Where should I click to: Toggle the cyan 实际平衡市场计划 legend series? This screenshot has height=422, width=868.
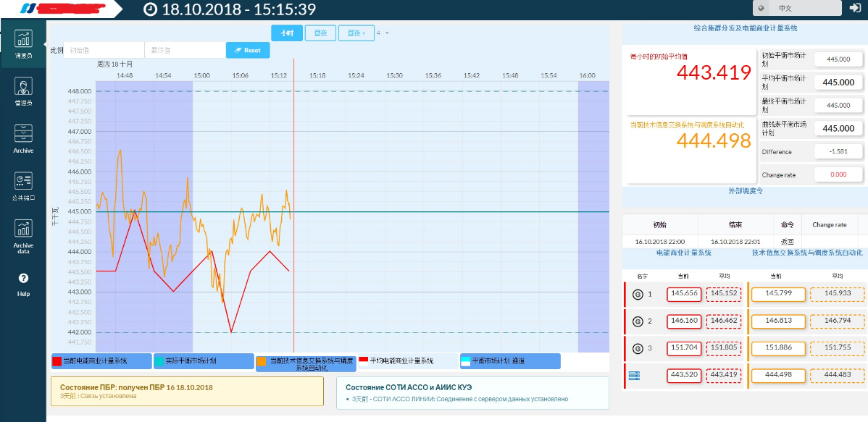[159, 360]
